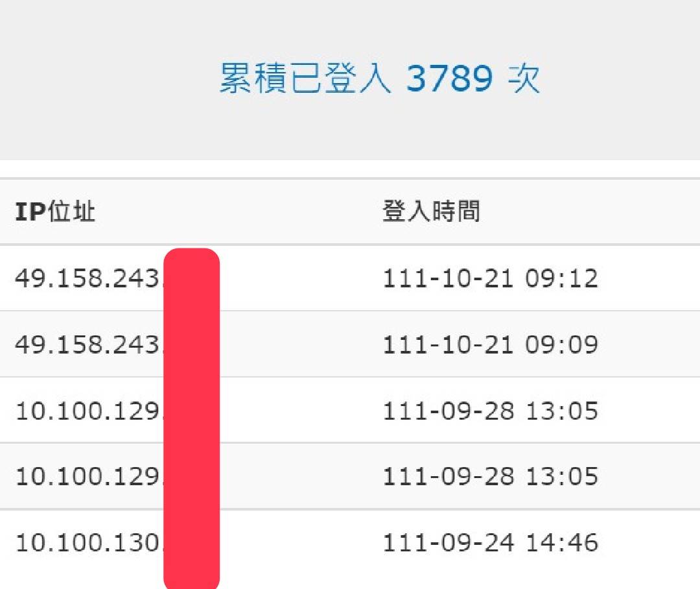Select the second 10.100.129 IP address
This screenshot has width=700, height=589.
click(x=87, y=476)
